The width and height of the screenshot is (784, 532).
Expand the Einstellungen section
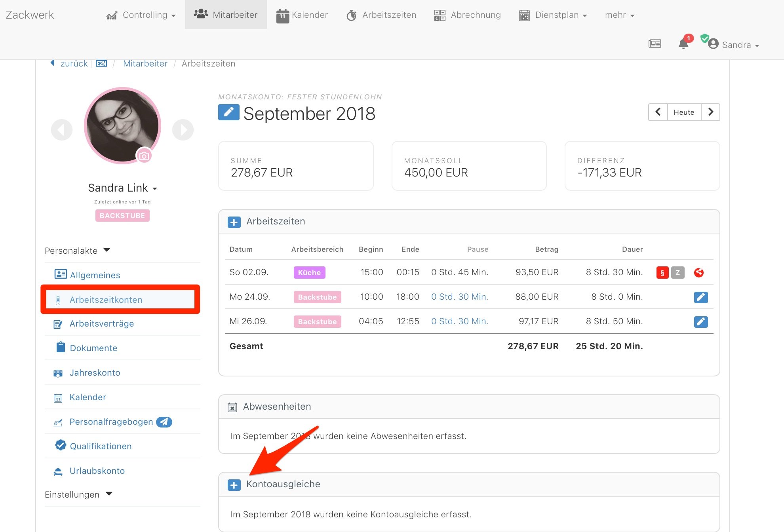coord(79,494)
